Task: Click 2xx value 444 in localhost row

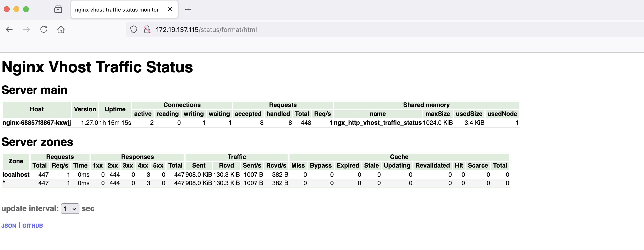Action: click(115, 175)
